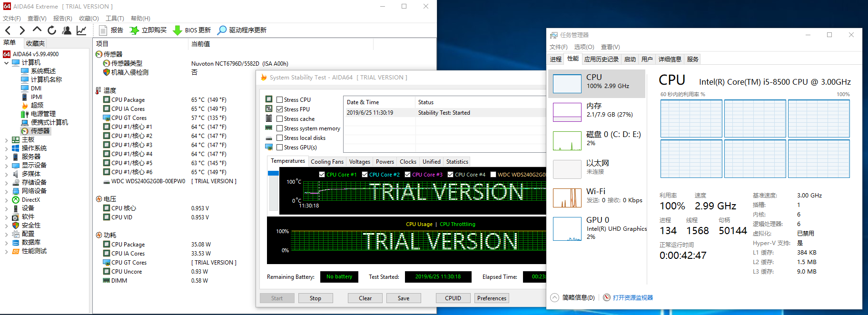The height and width of the screenshot is (315, 868).
Task: Expand the 性能测试 tree node
Action: pos(6,251)
